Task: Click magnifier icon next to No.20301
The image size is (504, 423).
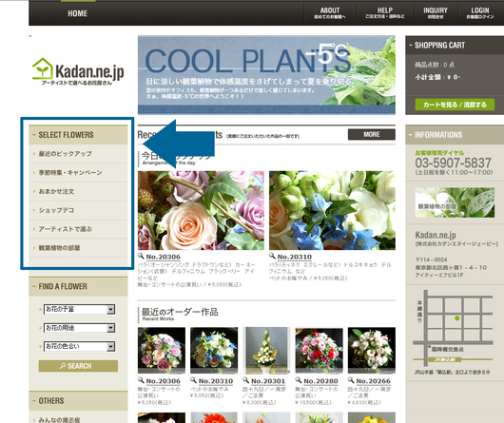Action: click(x=245, y=380)
